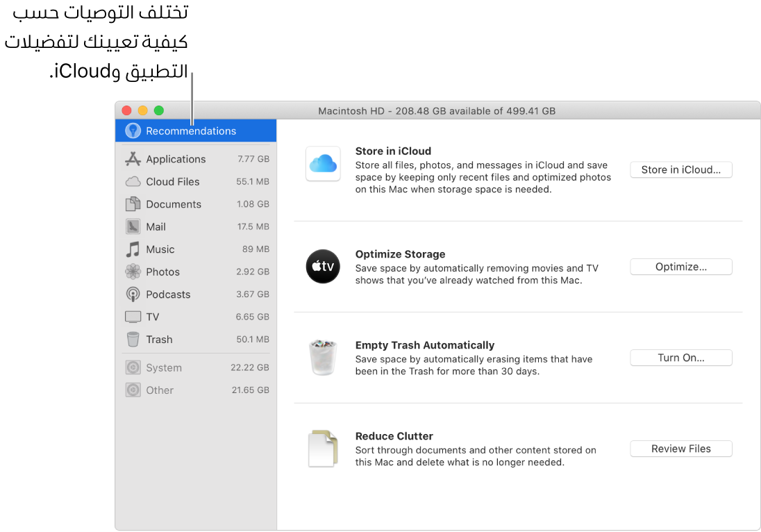The height and width of the screenshot is (532, 761).
Task: Click the 7.77 GB Applications size
Action: point(253,159)
